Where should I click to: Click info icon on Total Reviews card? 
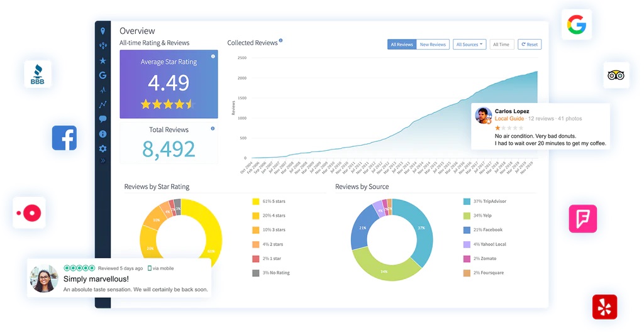pos(213,128)
